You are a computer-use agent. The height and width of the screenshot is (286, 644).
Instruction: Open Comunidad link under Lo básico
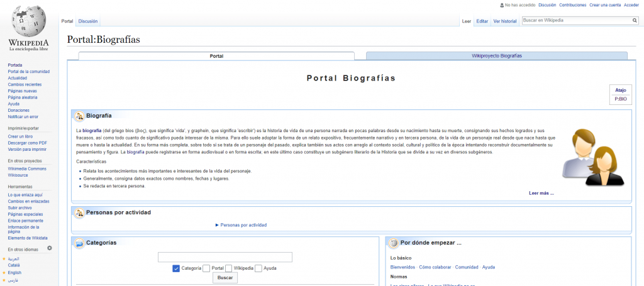tap(467, 267)
